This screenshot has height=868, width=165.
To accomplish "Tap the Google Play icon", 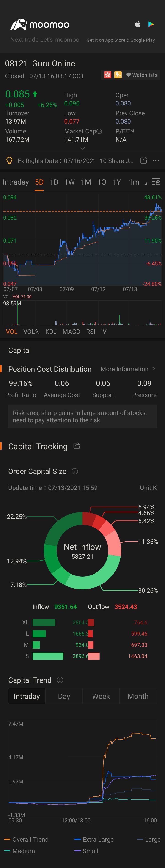I will (151, 24).
